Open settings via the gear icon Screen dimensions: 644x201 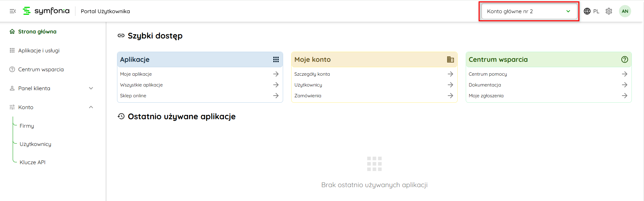(609, 11)
